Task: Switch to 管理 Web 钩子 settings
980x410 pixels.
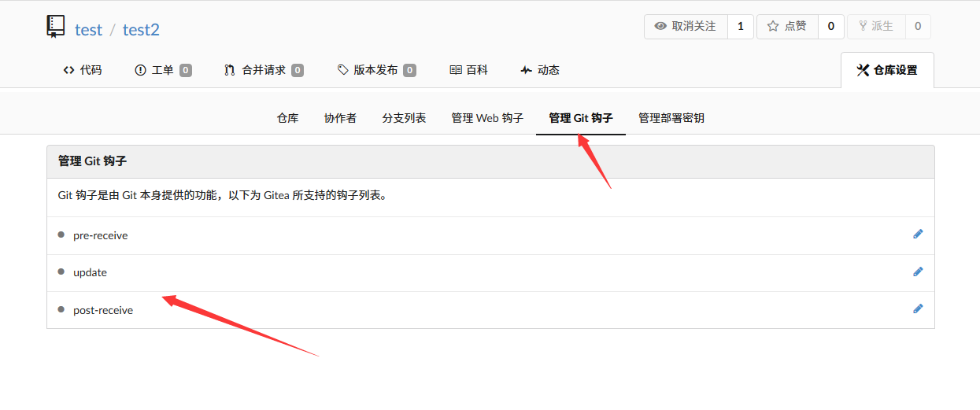Action: [x=487, y=118]
